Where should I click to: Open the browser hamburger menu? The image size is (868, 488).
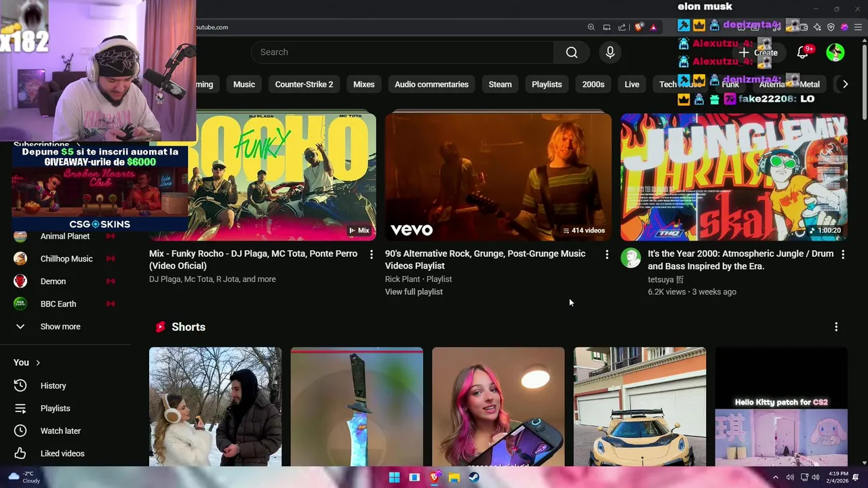pos(857,27)
